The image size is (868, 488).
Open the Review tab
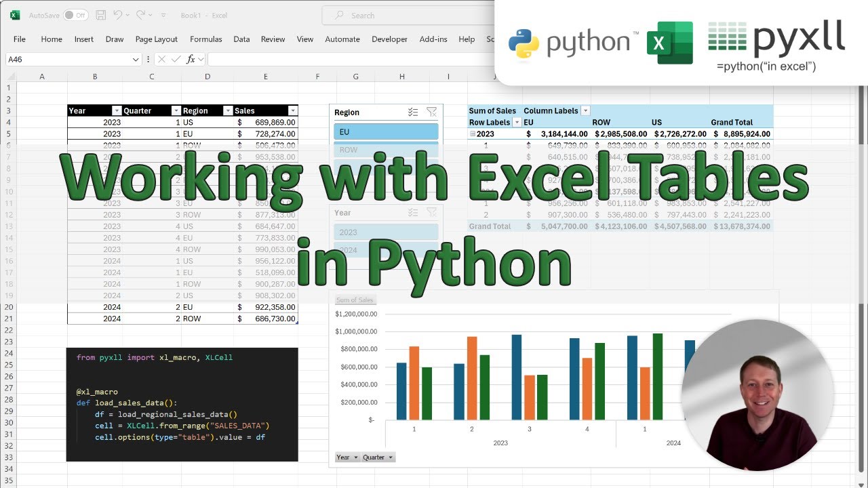[x=273, y=39]
